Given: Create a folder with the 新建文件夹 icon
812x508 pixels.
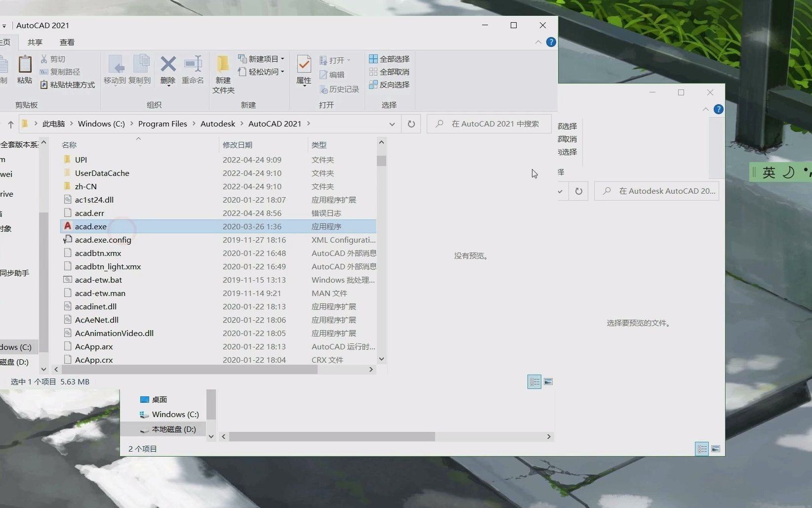Looking at the screenshot, I should tap(223, 73).
